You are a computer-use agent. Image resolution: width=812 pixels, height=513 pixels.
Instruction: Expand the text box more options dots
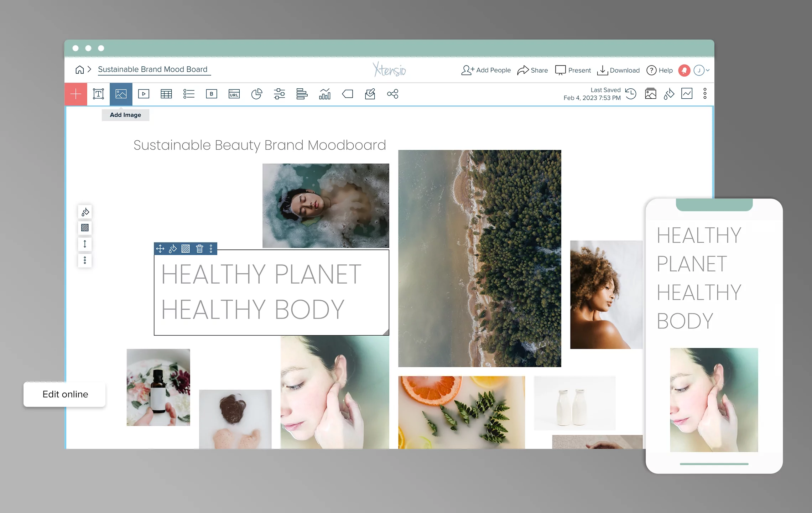211,249
